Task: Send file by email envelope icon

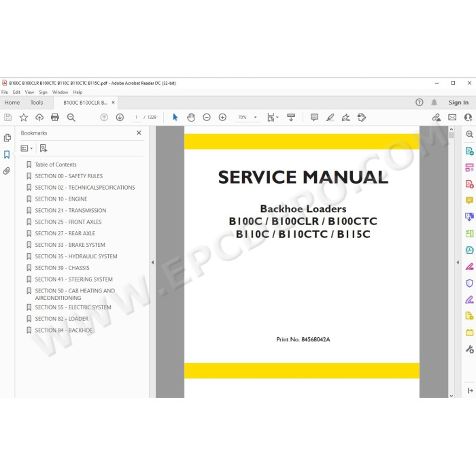Action: point(452,117)
